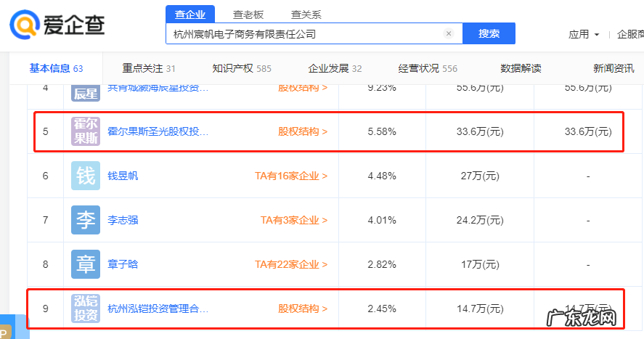Screen dimensions: 644x339
Task: Click the 霍尔果斯 shareholder avatar icon
Action: (86, 131)
